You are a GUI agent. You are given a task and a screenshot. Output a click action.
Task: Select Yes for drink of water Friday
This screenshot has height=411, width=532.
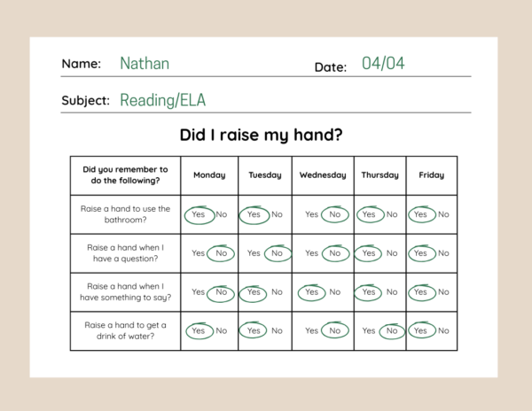(x=420, y=330)
